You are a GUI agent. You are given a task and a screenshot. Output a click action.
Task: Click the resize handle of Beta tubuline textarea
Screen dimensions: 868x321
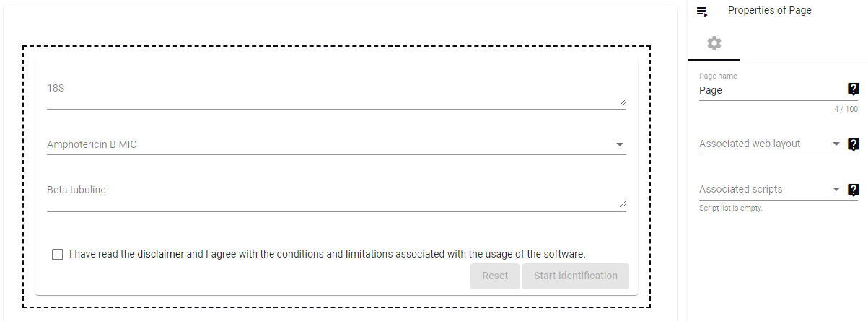tap(622, 205)
